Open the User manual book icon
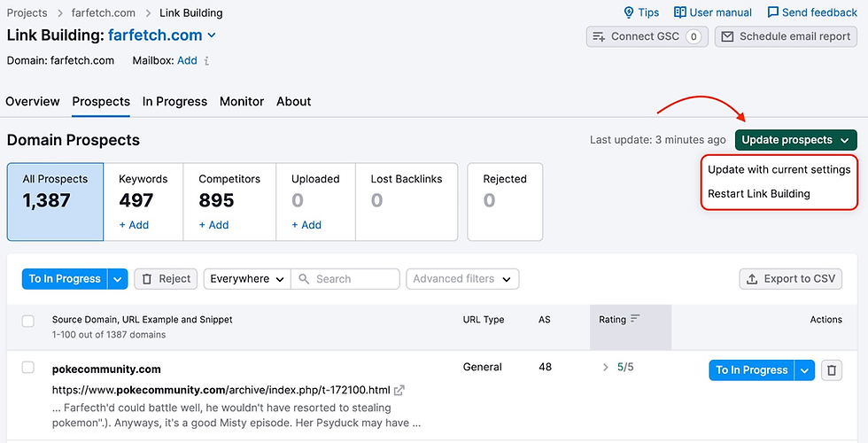Screen dimensions: 868x443 coord(680,12)
